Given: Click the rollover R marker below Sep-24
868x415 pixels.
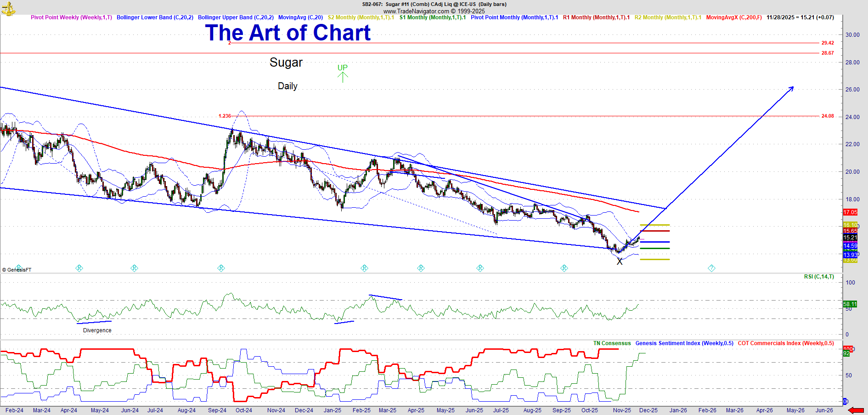Looking at the screenshot, I should click(221, 268).
